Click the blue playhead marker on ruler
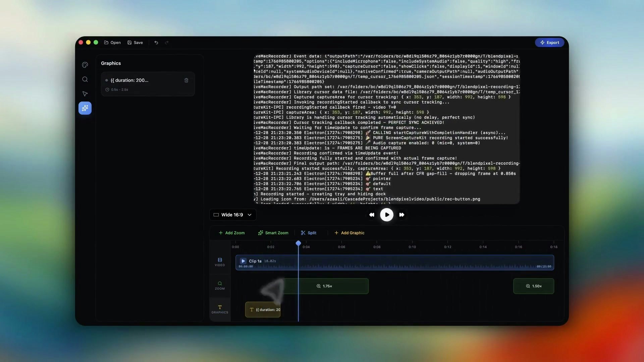This screenshot has height=362, width=644. coord(298,243)
